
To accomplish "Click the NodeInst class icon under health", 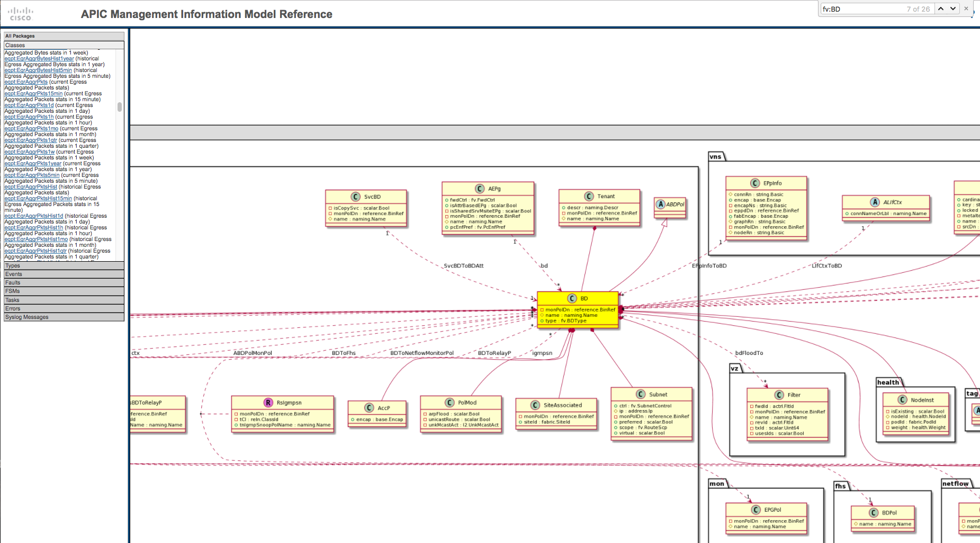I will point(902,399).
